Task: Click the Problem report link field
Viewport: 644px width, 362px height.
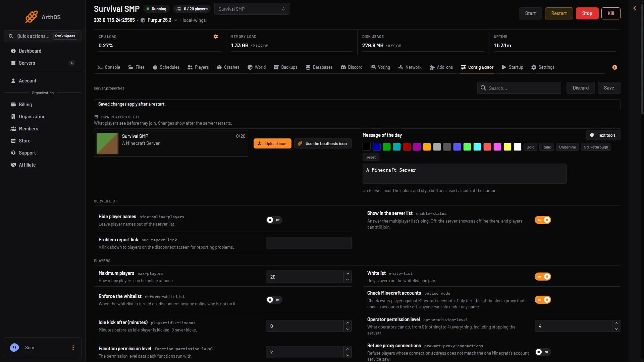Action: 309,243
